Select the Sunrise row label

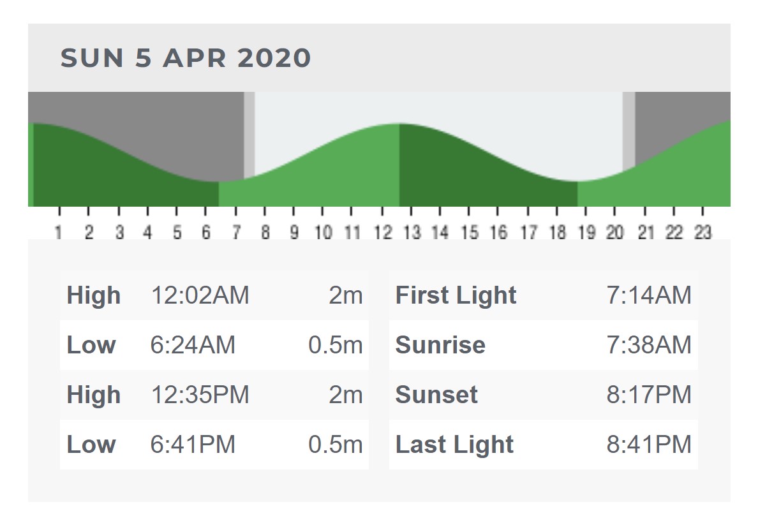click(x=440, y=345)
